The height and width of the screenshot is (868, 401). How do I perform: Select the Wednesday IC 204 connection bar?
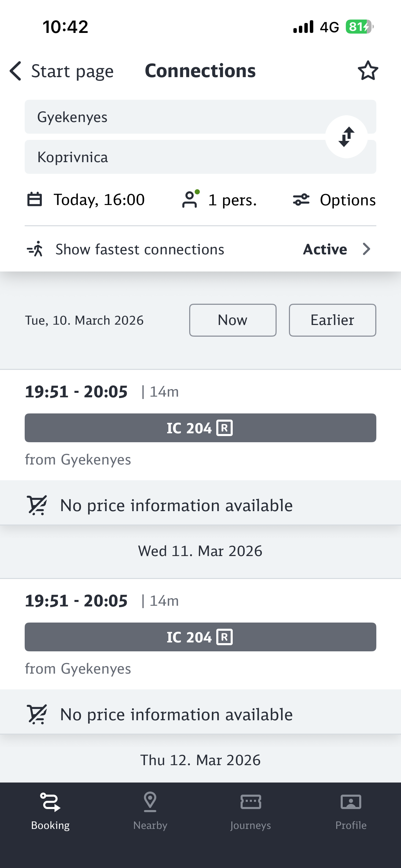pyautogui.click(x=200, y=637)
